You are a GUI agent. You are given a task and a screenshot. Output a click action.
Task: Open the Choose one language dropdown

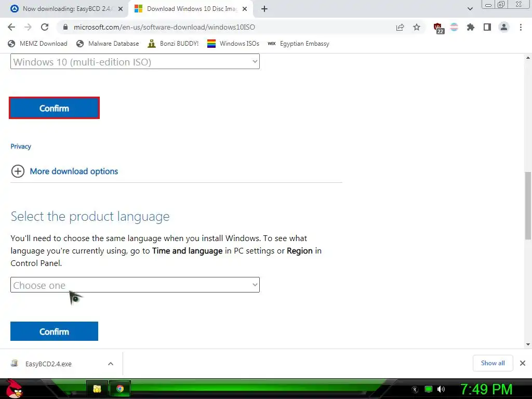(135, 285)
